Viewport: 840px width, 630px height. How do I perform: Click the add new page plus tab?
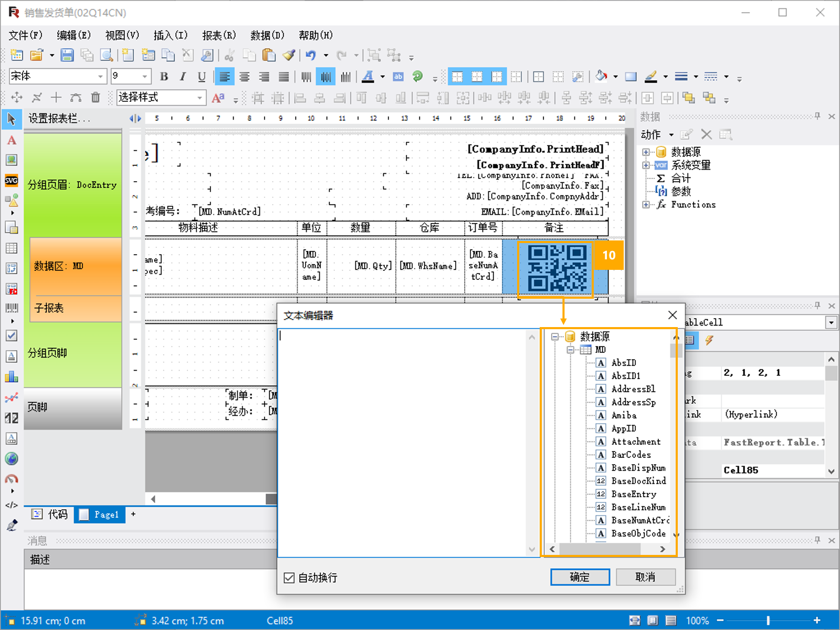click(133, 514)
